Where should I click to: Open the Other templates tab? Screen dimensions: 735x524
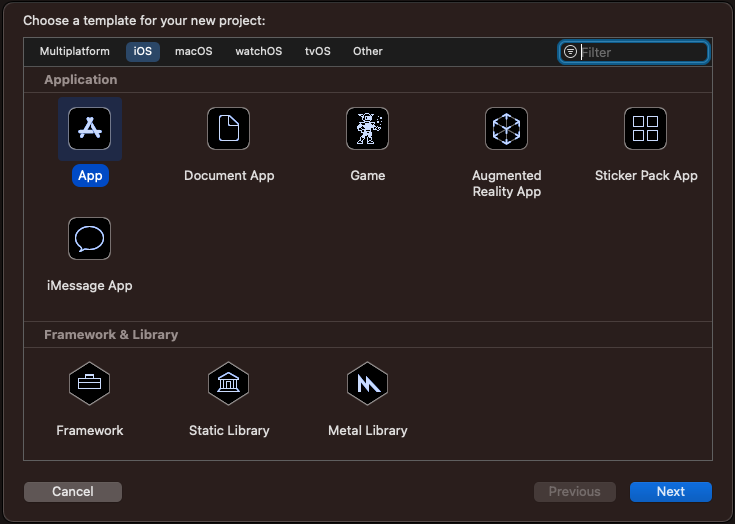click(x=368, y=51)
